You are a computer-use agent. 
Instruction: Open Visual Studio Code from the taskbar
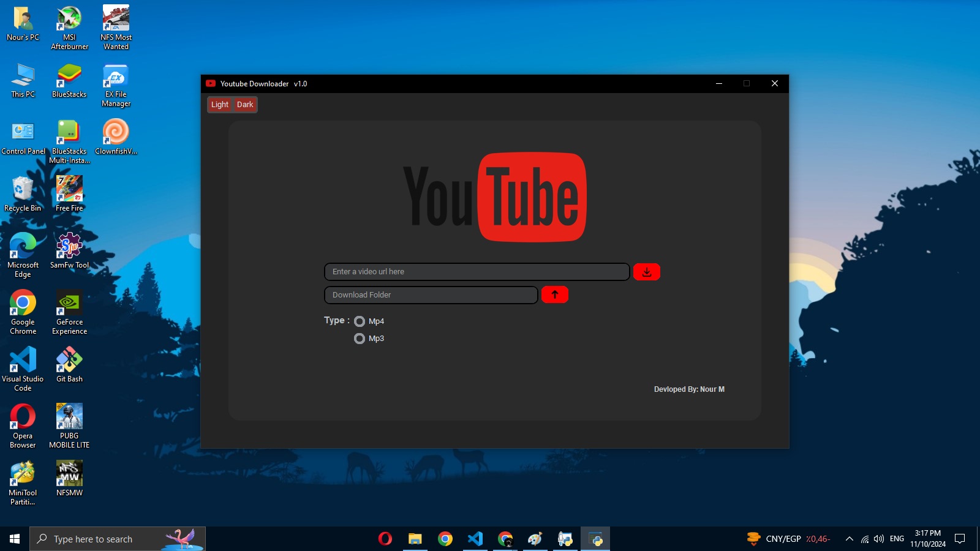coord(475,539)
